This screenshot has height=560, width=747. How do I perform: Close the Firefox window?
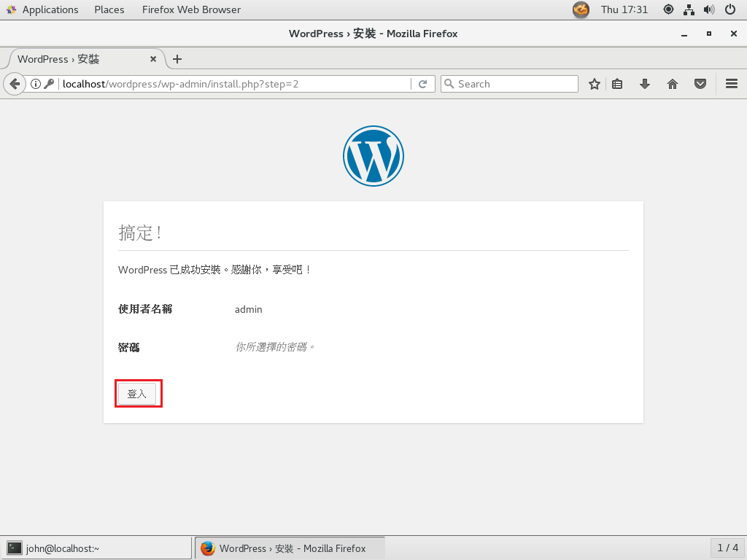734,34
